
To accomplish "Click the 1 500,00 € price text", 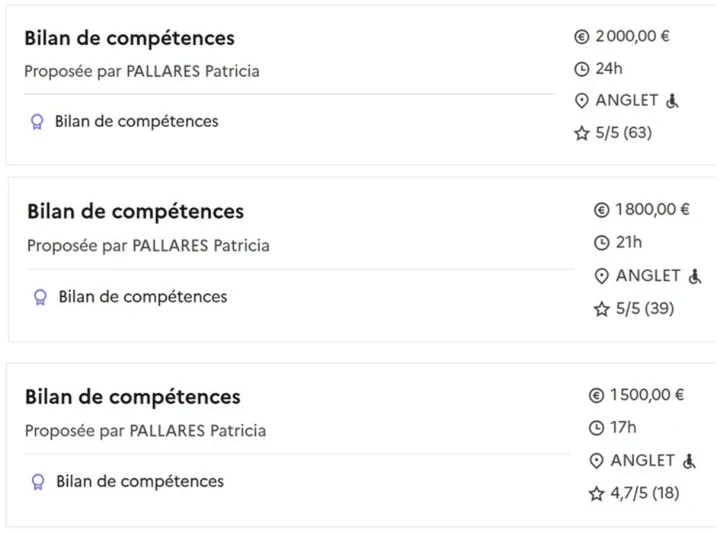I will pyautogui.click(x=647, y=395).
